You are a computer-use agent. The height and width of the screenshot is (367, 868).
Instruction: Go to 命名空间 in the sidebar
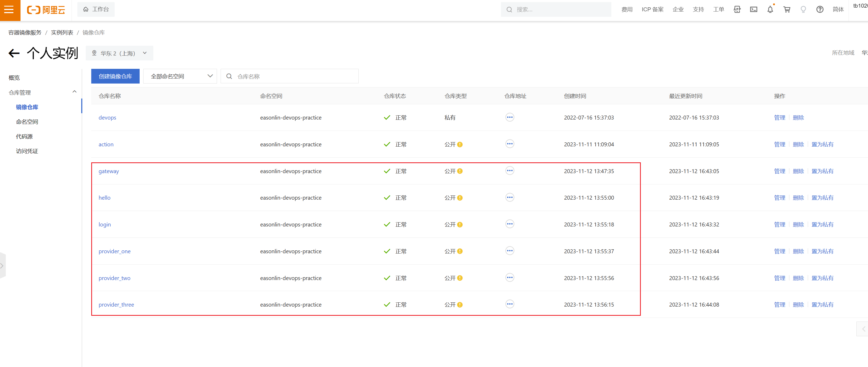point(27,122)
